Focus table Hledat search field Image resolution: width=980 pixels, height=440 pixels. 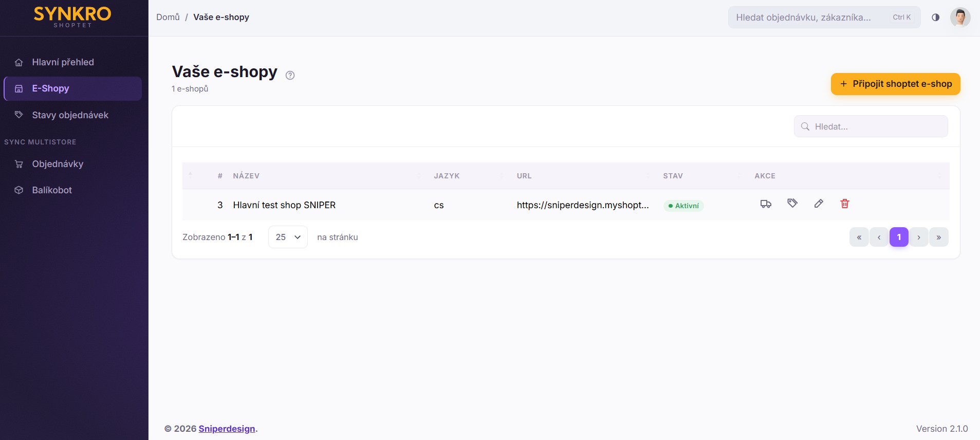pos(871,126)
